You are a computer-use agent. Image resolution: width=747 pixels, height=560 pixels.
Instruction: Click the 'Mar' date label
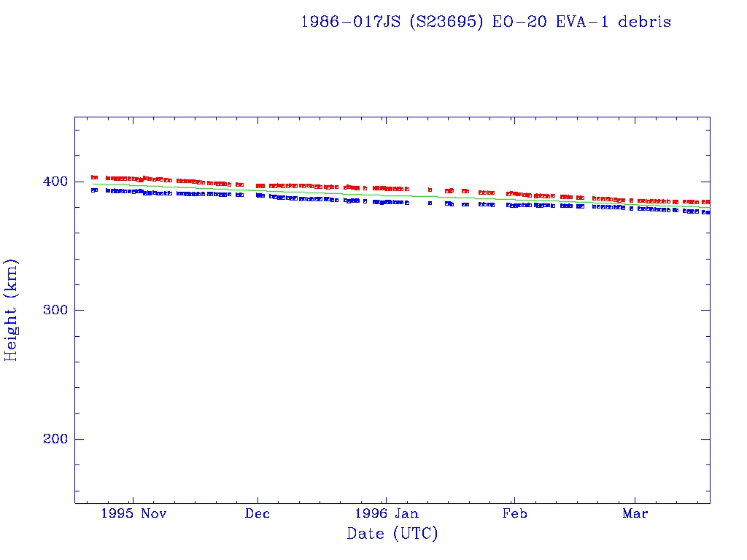point(635,514)
